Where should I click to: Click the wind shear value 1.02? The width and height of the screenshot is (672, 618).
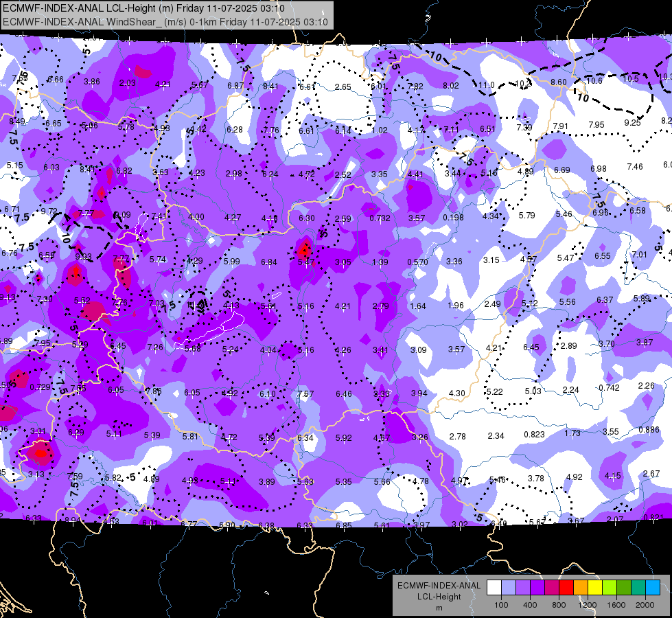tap(380, 130)
